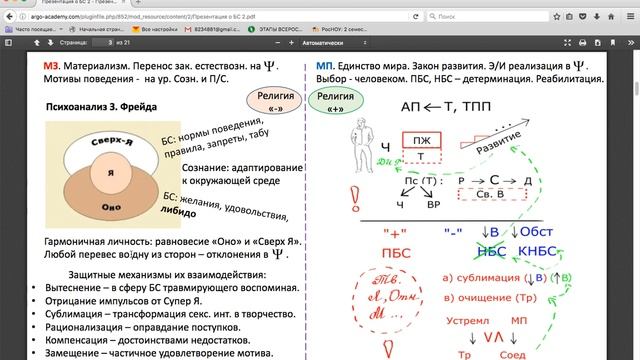Open the 'Часто посещае...' bookmarks folder
640x360 pixels.
tap(34, 29)
